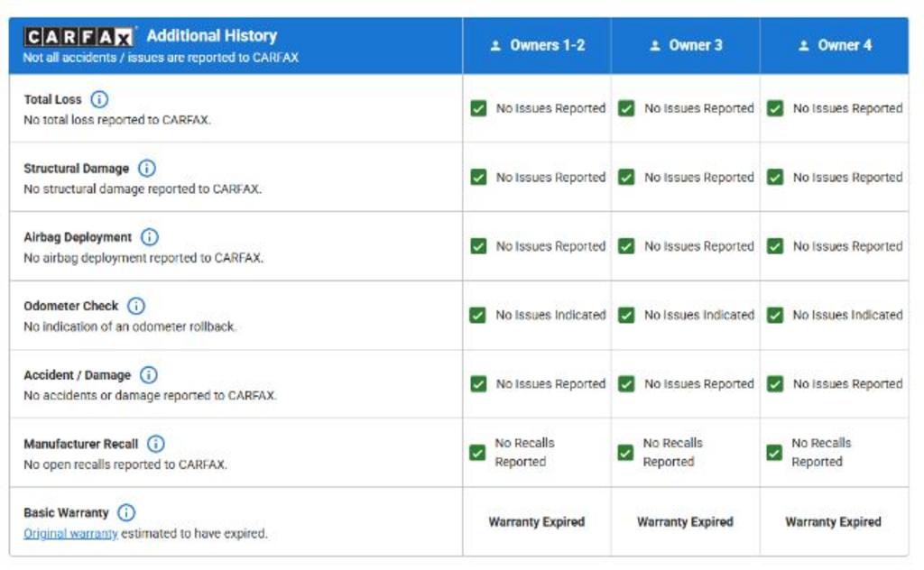
Task: Click Odometer Check green check for Owners 1-2
Action: click(x=478, y=315)
